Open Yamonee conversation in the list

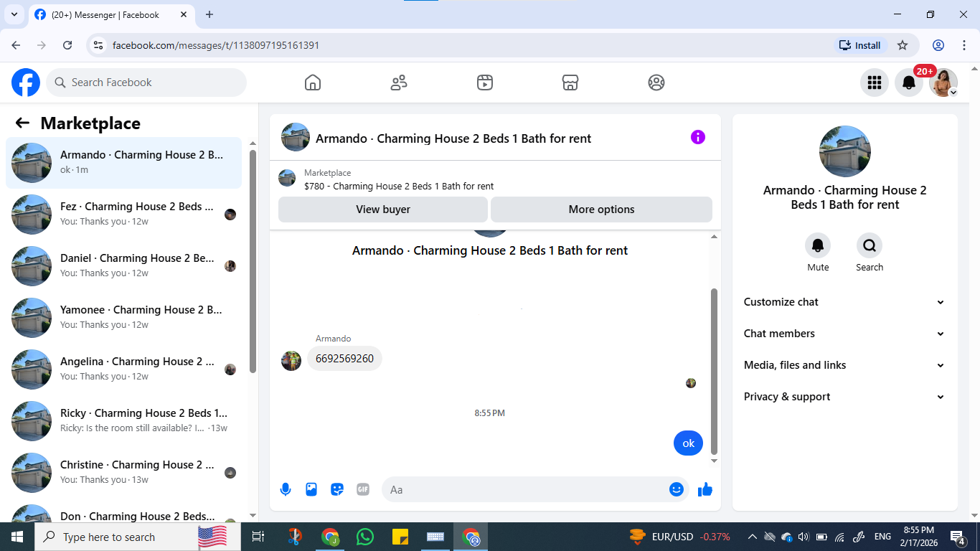(x=124, y=318)
